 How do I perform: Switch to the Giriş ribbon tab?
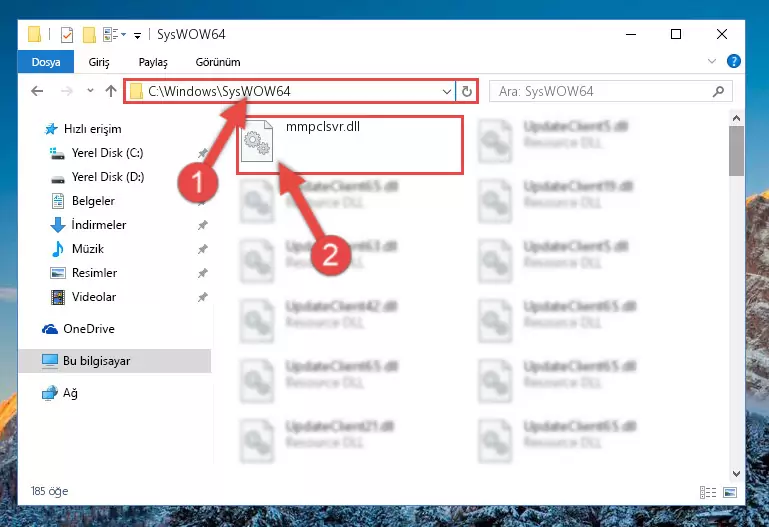pyautogui.click(x=99, y=62)
